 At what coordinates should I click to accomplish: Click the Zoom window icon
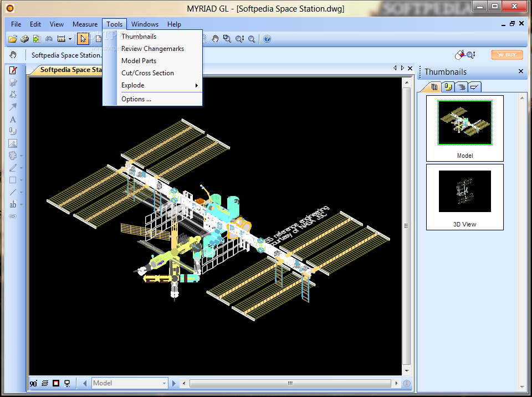227,39
